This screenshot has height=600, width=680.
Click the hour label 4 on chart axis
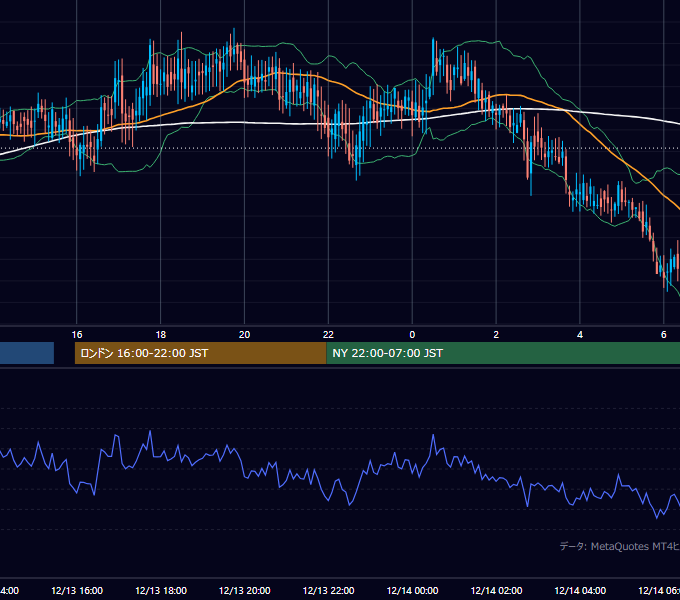point(580,335)
